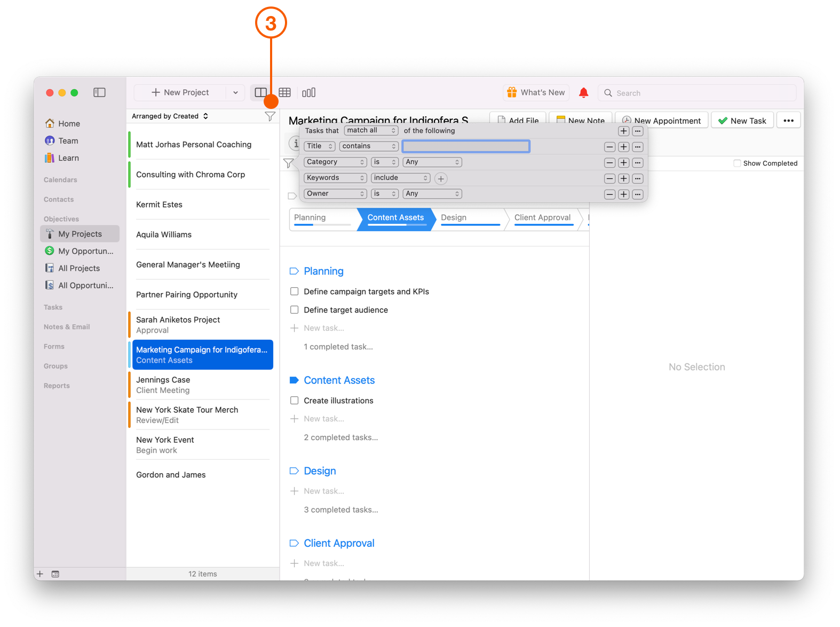Select the Content Assets stage tab
Viewport: 840px width, 627px height.
tap(395, 218)
